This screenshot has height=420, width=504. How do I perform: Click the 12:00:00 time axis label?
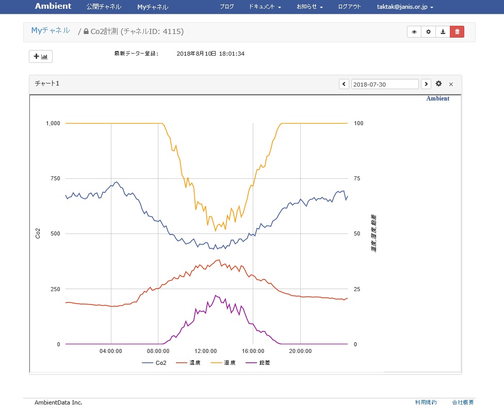point(206,351)
